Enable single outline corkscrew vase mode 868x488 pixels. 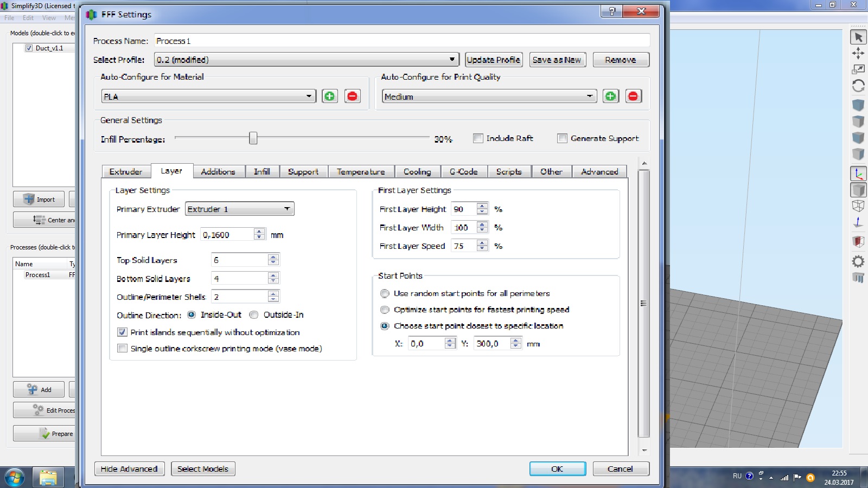122,349
